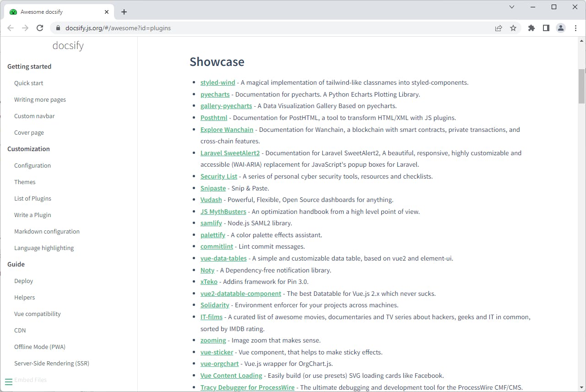Screen dimensions: 586x392
Task: Open Markdown configuration in sidebar
Action: point(47,231)
